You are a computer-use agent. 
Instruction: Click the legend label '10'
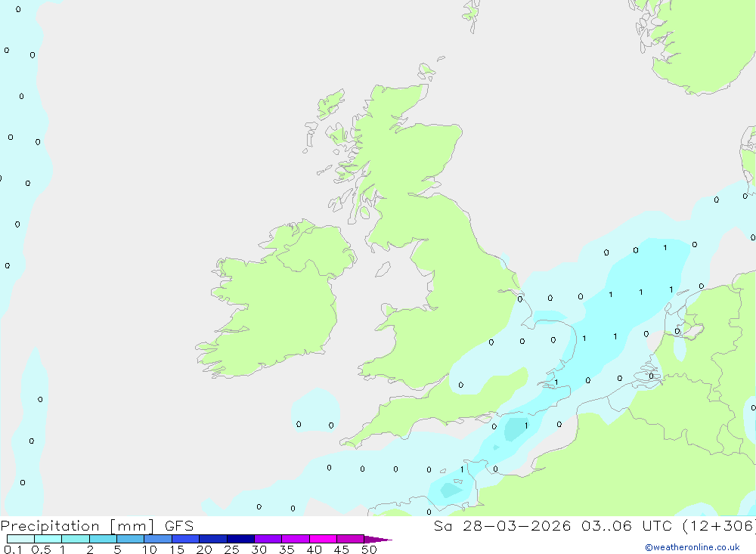[x=150, y=549]
